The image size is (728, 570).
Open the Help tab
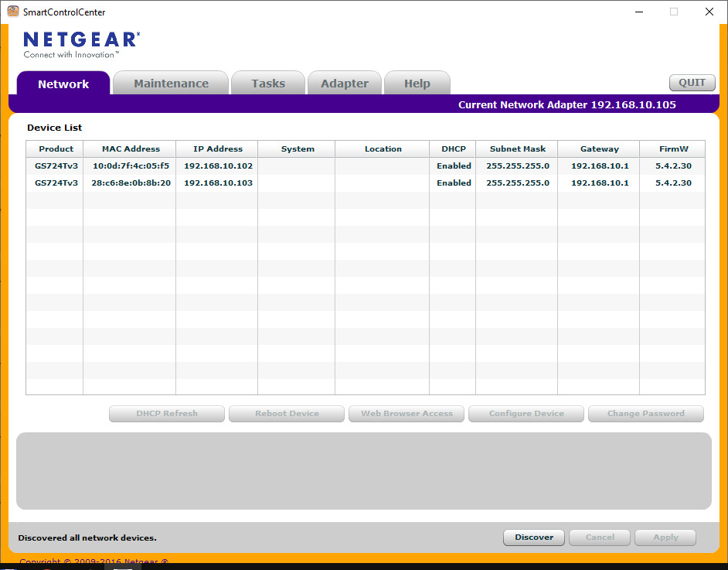coord(417,84)
